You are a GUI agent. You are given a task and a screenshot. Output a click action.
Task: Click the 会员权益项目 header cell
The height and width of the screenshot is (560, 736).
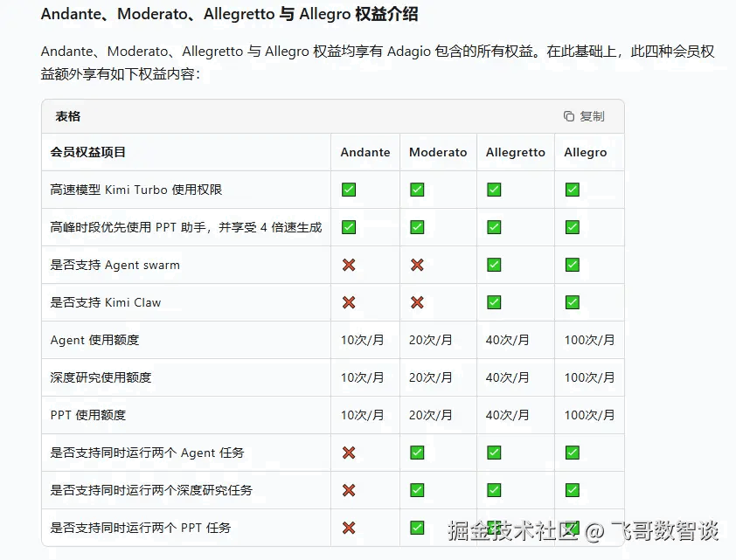88,152
